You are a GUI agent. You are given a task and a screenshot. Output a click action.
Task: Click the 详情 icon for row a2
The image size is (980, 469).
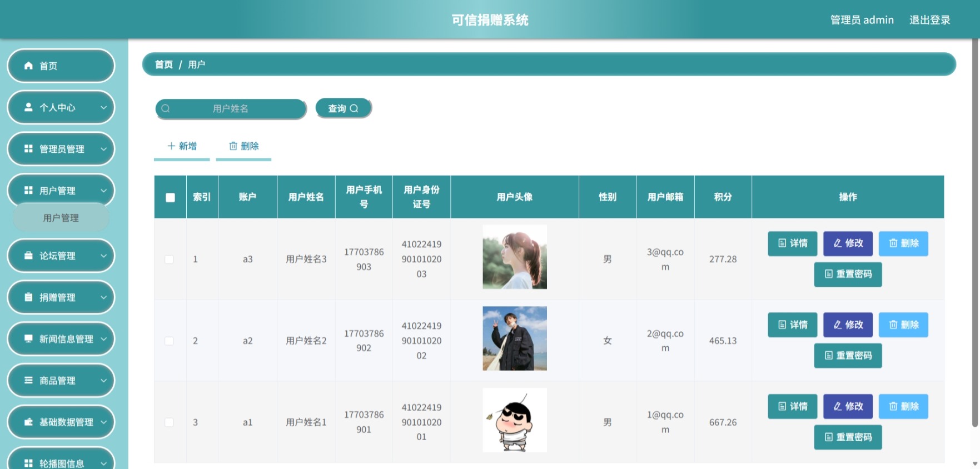[x=782, y=325]
